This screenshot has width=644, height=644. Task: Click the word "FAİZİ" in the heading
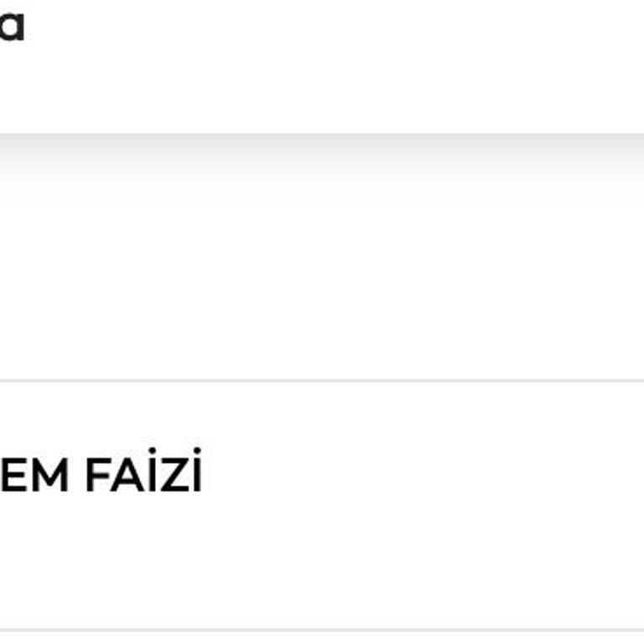point(143,475)
